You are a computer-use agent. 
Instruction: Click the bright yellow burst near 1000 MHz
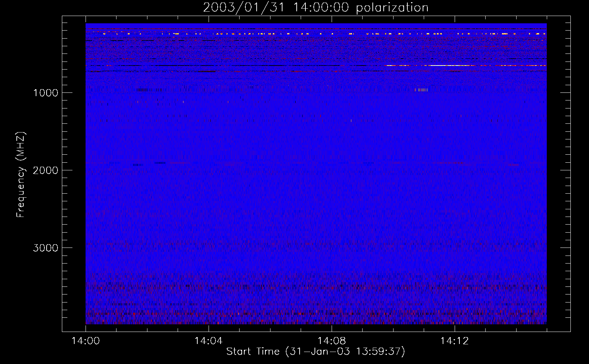point(421,90)
